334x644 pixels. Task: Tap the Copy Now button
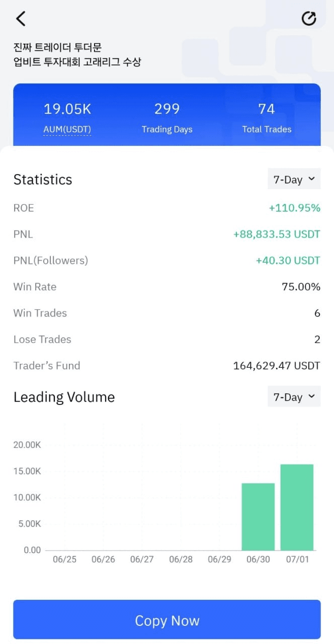(x=167, y=620)
